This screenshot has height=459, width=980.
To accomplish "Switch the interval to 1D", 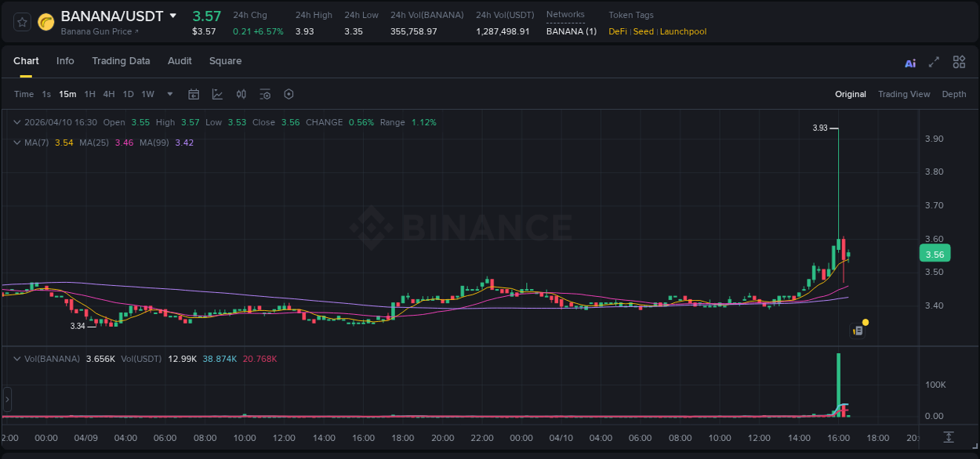I will click(x=128, y=94).
